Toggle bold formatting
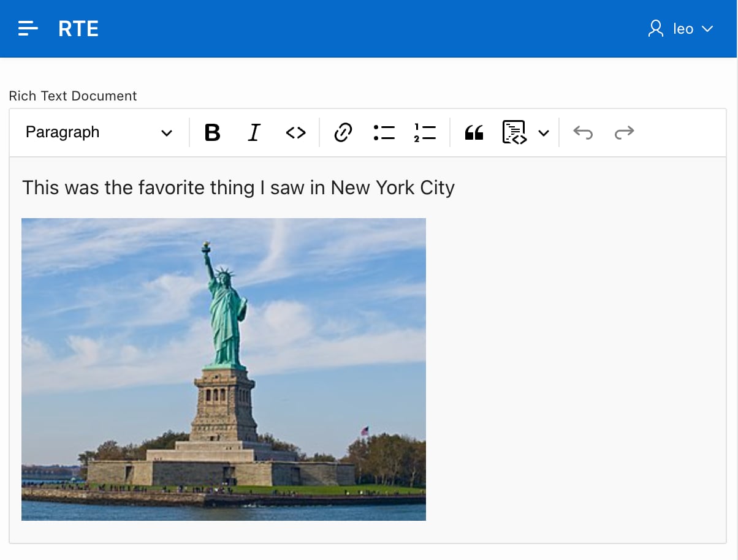This screenshot has width=738, height=560. (212, 132)
